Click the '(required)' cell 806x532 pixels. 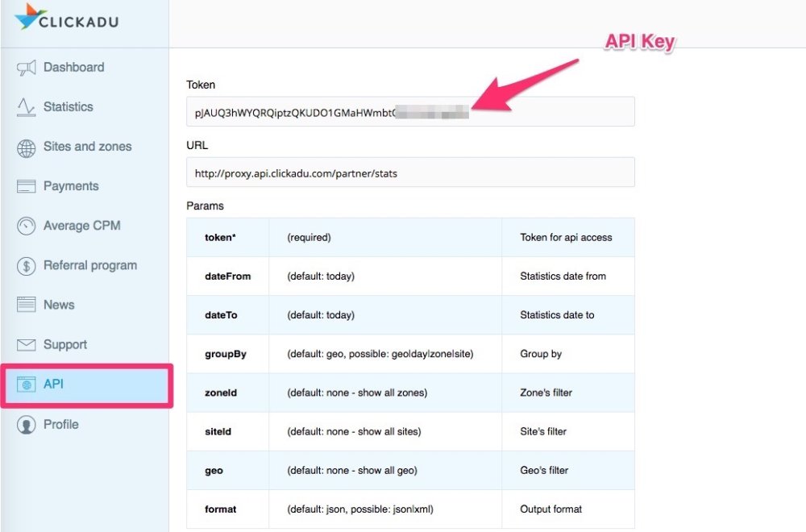tap(385, 238)
